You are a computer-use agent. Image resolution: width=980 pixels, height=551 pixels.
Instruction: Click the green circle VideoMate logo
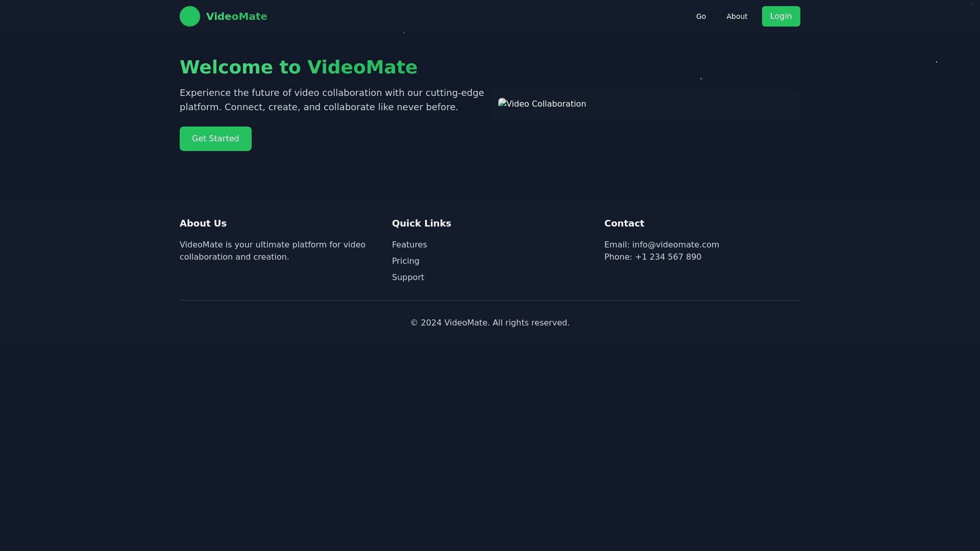(x=189, y=16)
